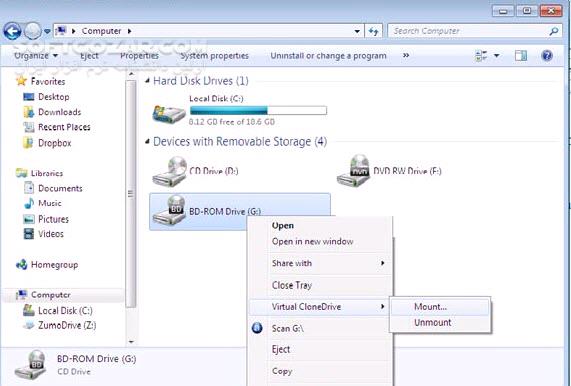The height and width of the screenshot is (386, 571).
Task: Select the BD-ROM Drive (G:) icon
Action: (x=170, y=210)
